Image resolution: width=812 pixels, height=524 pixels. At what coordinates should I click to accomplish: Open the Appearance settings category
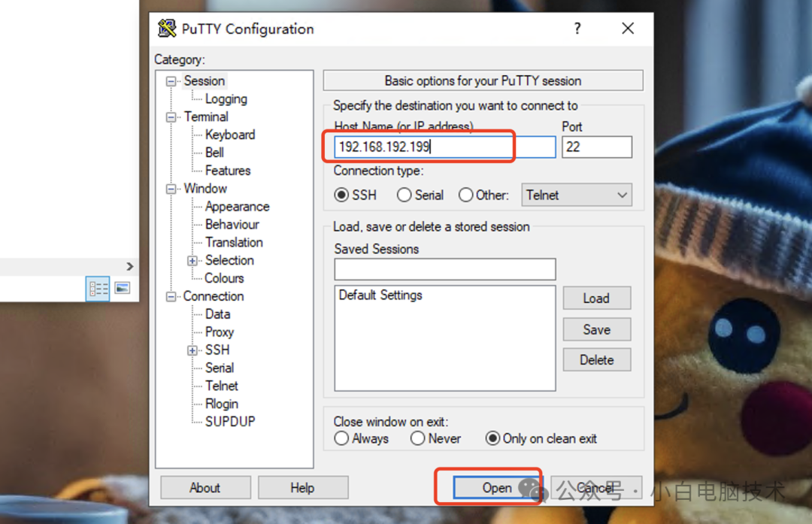tap(237, 207)
